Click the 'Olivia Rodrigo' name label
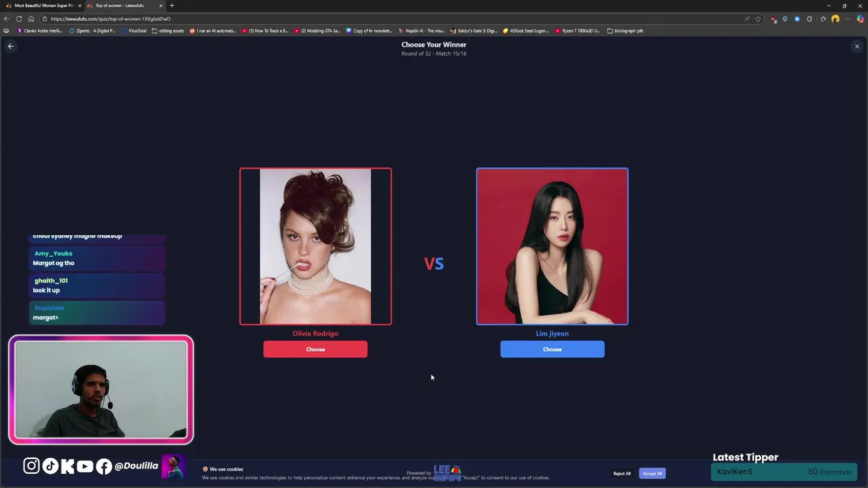This screenshot has height=488, width=868. [315, 333]
